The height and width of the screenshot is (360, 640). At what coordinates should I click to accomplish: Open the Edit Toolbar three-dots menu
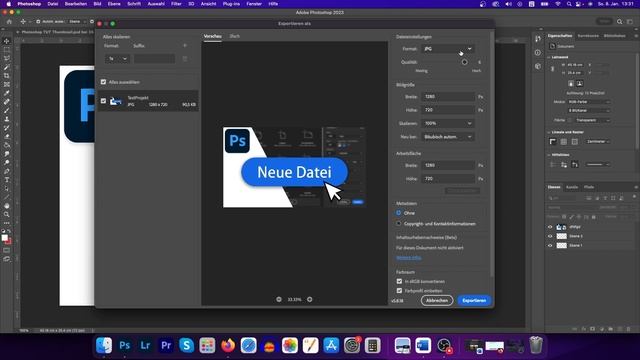(7, 223)
